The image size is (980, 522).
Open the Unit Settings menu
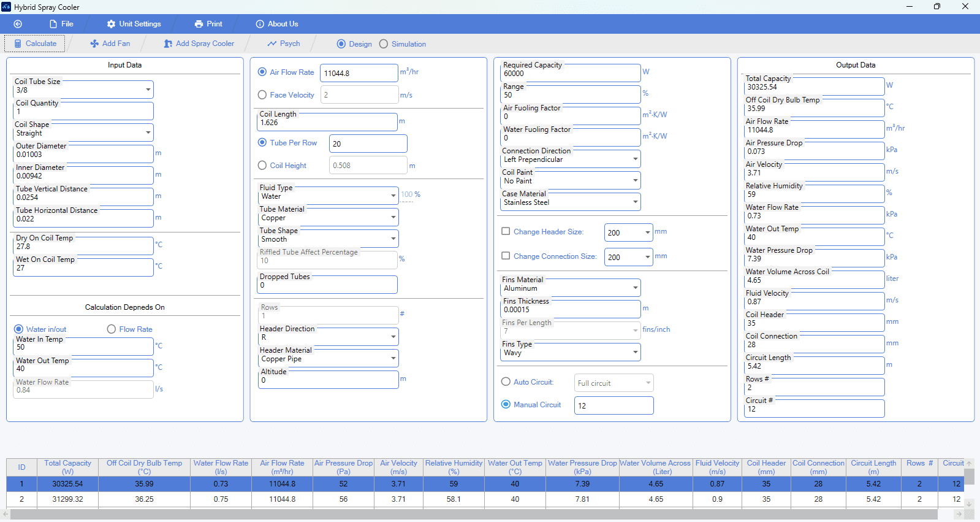point(134,24)
